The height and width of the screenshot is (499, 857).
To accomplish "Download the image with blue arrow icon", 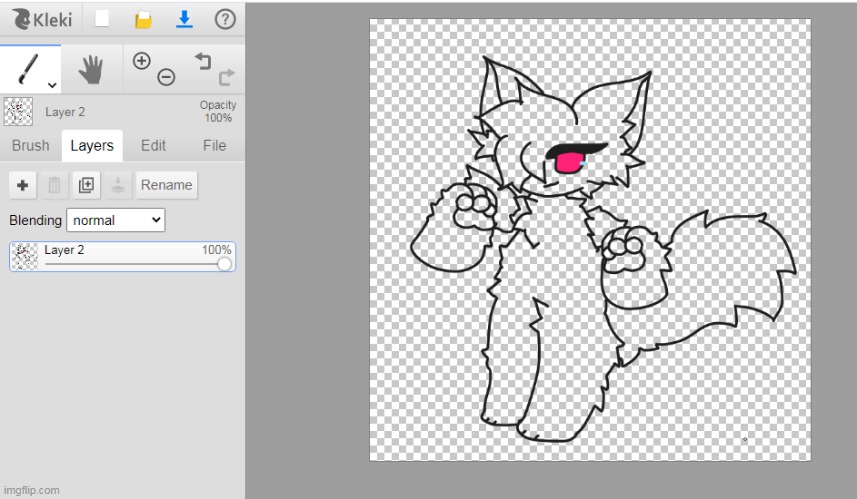I will [x=184, y=20].
